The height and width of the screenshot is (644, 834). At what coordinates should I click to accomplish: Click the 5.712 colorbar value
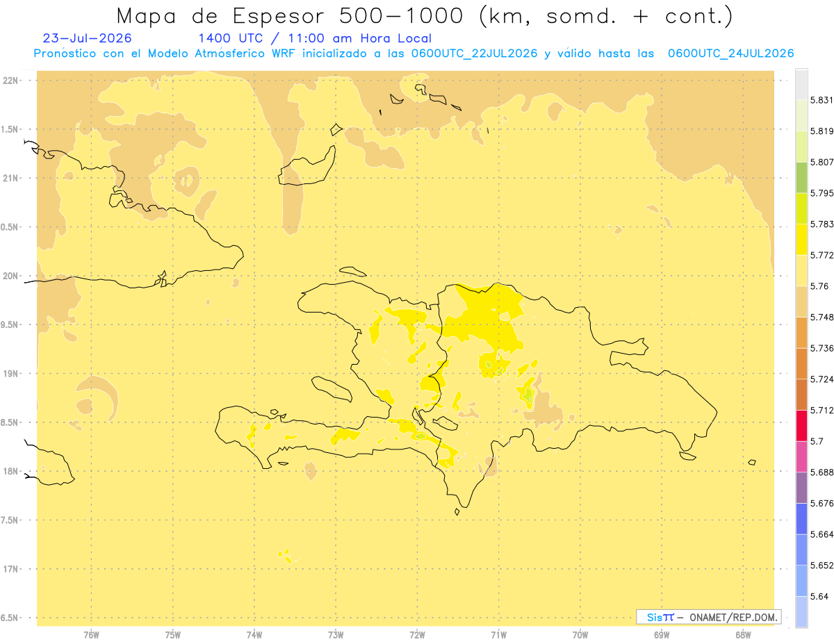[822, 411]
